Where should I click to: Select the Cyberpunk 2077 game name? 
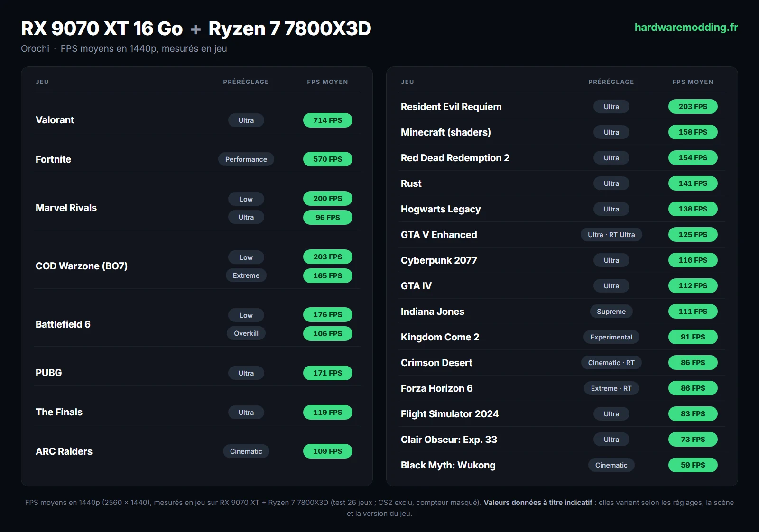pyautogui.click(x=439, y=260)
